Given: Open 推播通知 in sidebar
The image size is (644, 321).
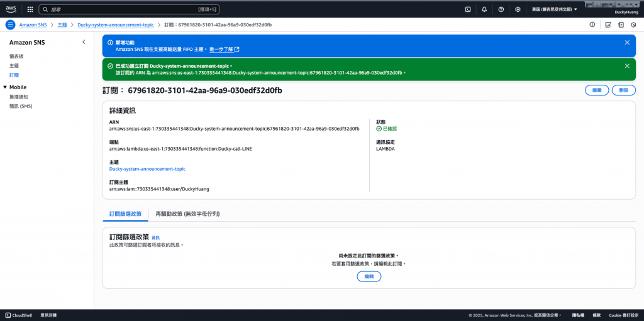Looking at the screenshot, I should (19, 97).
